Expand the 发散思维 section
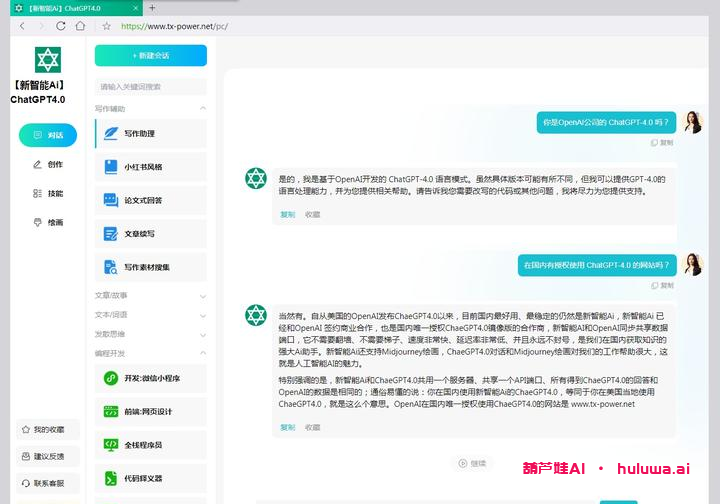The height and width of the screenshot is (504, 720). tap(151, 334)
